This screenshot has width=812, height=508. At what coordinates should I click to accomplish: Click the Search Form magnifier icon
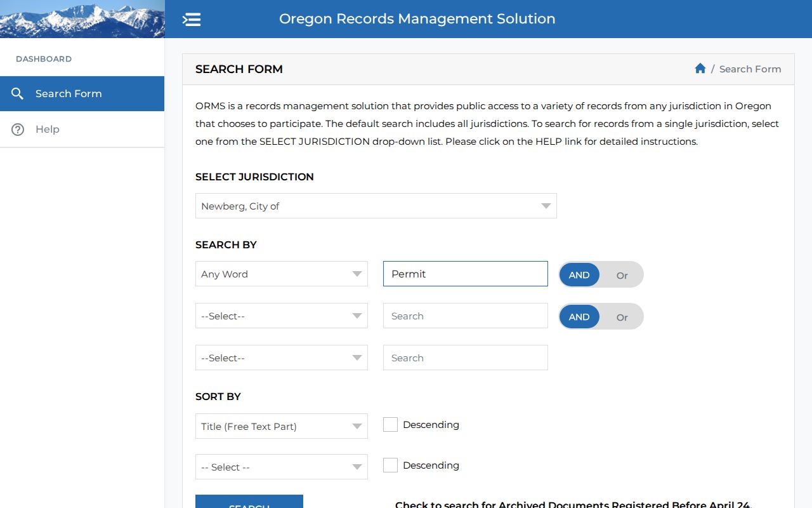pyautogui.click(x=18, y=94)
